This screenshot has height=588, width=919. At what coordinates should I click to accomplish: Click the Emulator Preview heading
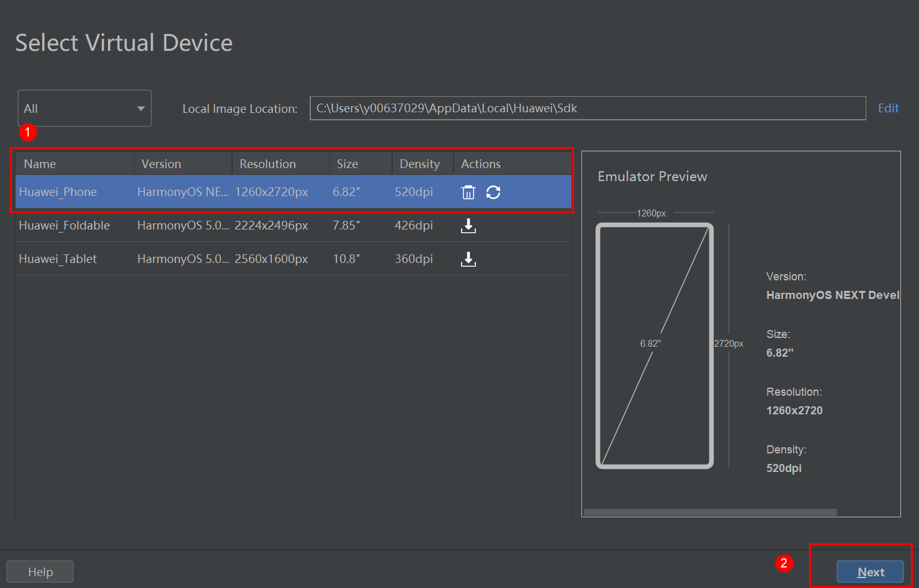coord(652,177)
